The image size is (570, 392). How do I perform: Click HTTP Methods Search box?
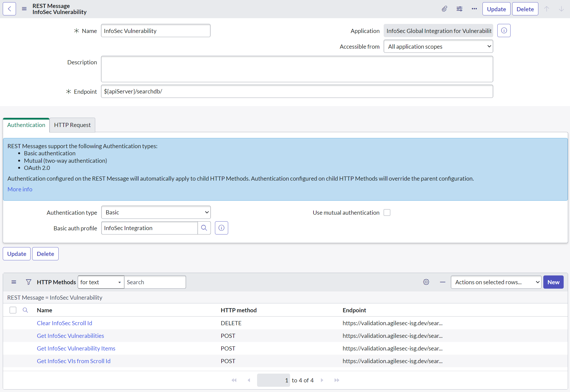pyautogui.click(x=155, y=282)
